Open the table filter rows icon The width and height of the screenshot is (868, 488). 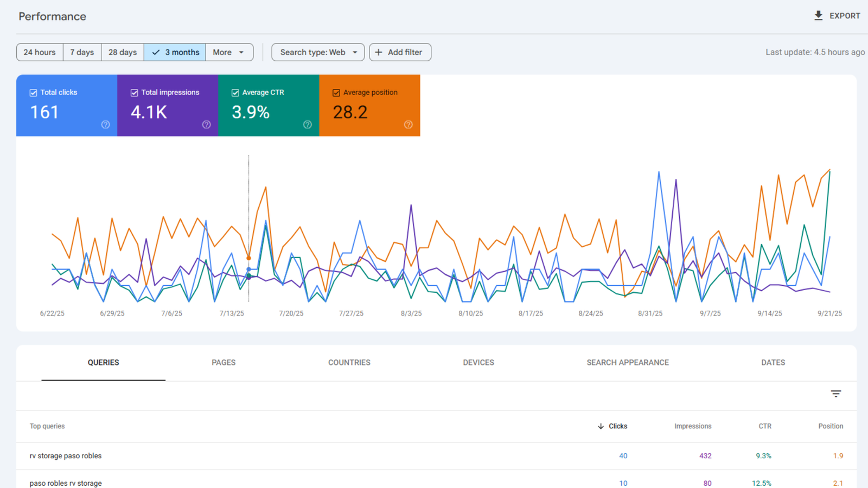(x=835, y=394)
